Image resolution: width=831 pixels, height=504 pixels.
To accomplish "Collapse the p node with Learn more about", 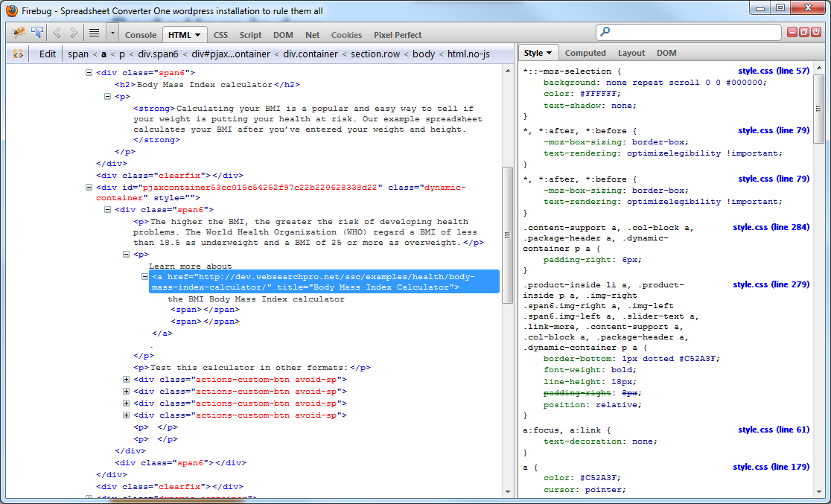I will click(x=126, y=255).
